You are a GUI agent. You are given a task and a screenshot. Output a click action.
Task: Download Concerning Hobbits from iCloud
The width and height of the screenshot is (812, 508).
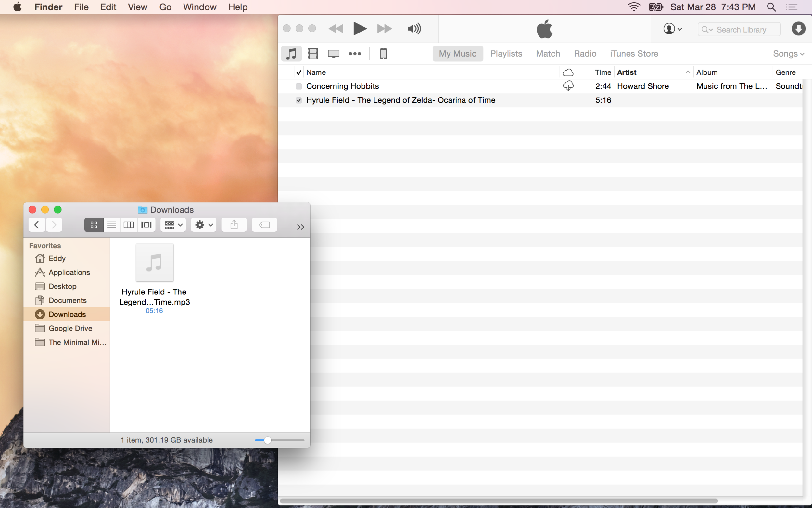click(568, 86)
